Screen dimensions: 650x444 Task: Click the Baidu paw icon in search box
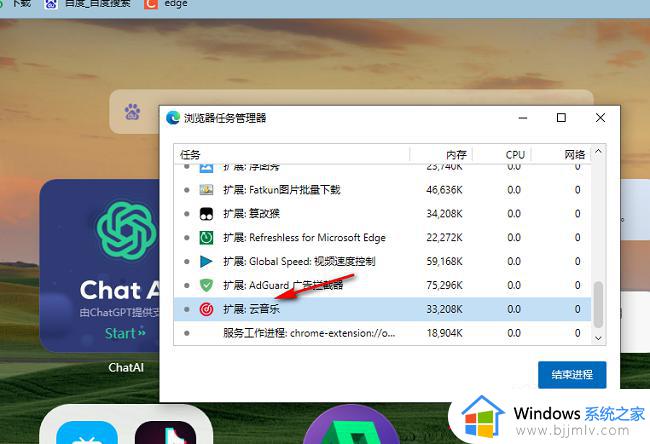pos(132,112)
